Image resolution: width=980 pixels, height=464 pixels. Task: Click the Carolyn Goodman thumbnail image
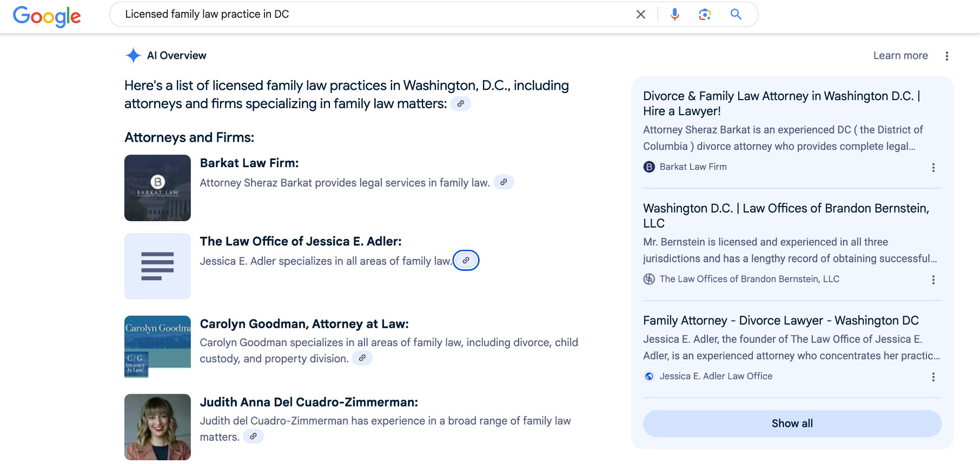[x=157, y=347]
